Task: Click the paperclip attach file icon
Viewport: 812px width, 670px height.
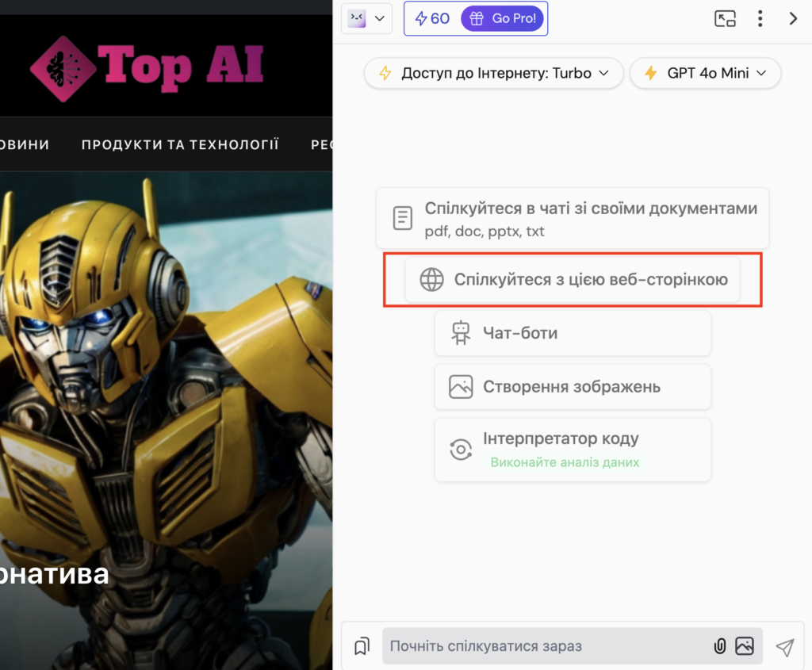Action: click(x=720, y=646)
